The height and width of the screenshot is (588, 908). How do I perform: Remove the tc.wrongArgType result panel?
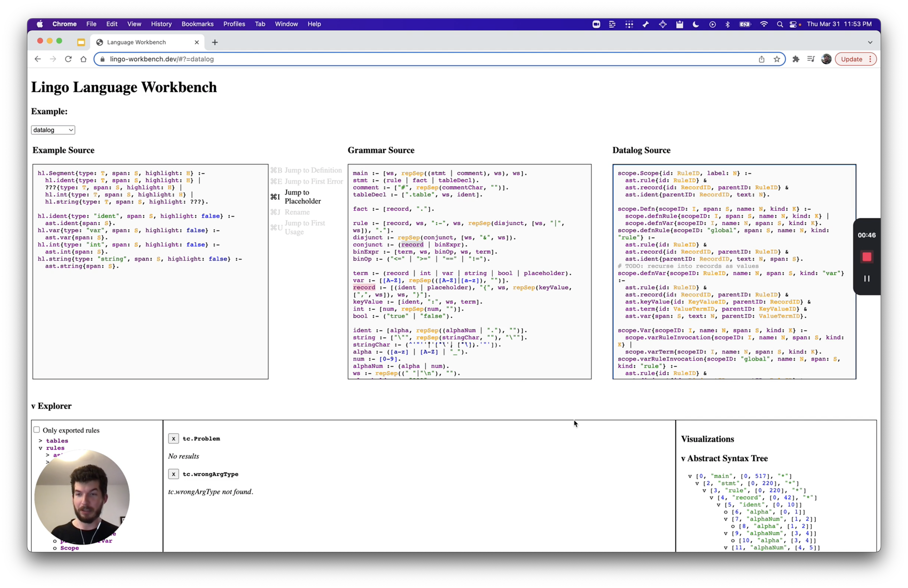[x=174, y=474]
